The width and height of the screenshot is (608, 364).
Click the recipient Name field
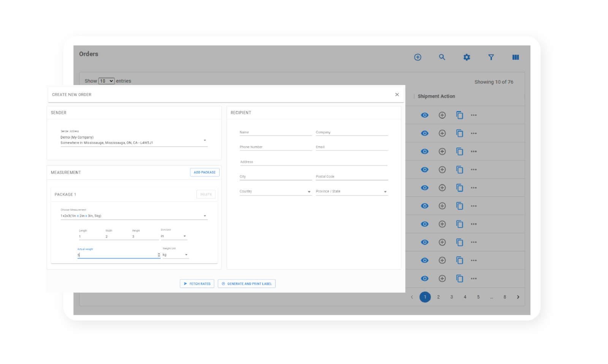(275, 132)
